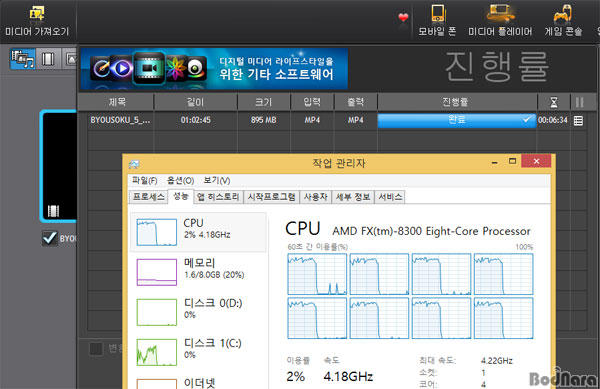Select the video thumbnail preview on left
600x389 pixels.
[x=59, y=166]
